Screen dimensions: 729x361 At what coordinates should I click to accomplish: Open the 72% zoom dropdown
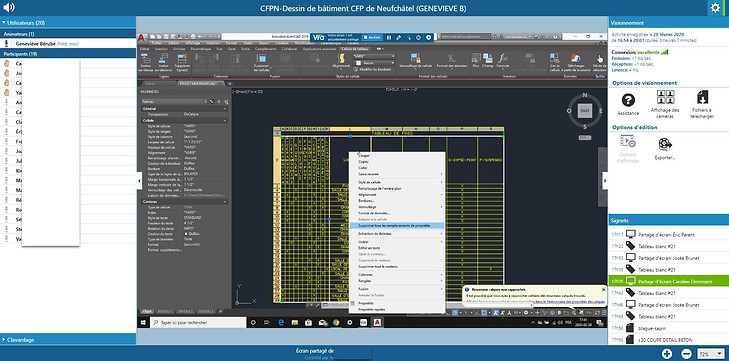[x=711, y=354]
